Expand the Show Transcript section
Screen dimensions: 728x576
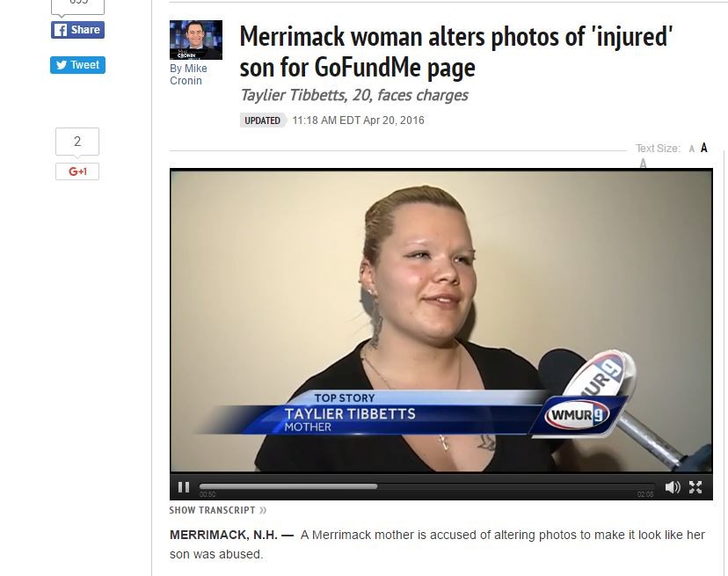(218, 510)
